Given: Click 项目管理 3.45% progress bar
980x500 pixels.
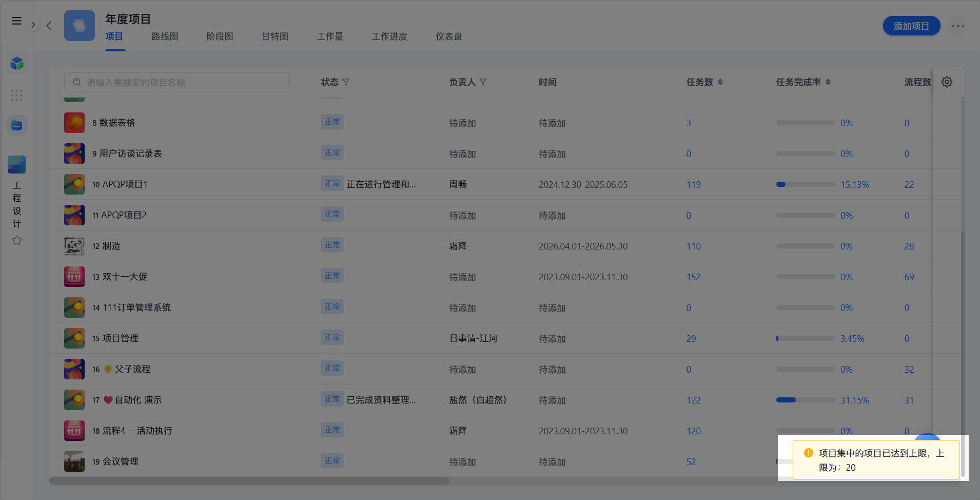Looking at the screenshot, I should (806, 338).
